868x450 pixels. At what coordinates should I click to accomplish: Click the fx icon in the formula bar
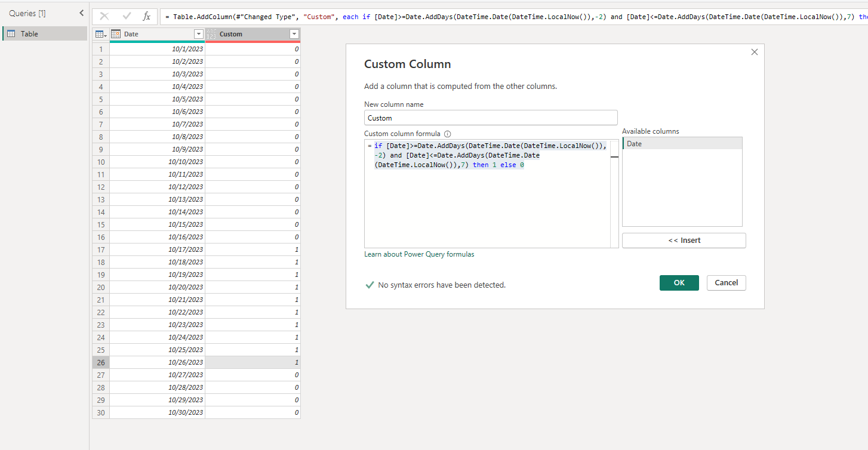(x=147, y=17)
